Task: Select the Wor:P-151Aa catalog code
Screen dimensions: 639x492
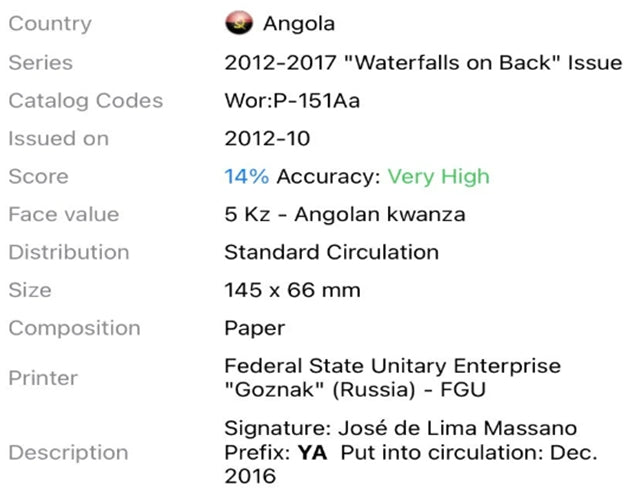Action: pos(292,100)
